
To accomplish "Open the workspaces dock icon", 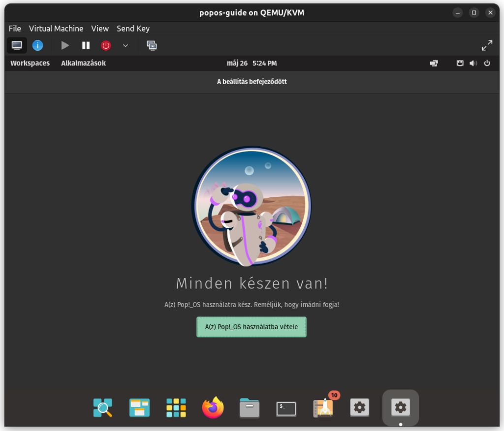I will pyautogui.click(x=139, y=407).
